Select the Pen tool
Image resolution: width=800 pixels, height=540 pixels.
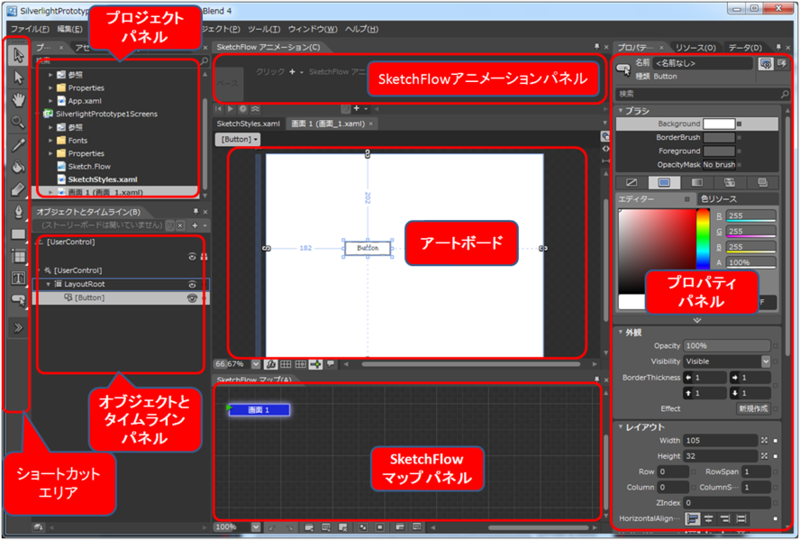click(x=18, y=212)
